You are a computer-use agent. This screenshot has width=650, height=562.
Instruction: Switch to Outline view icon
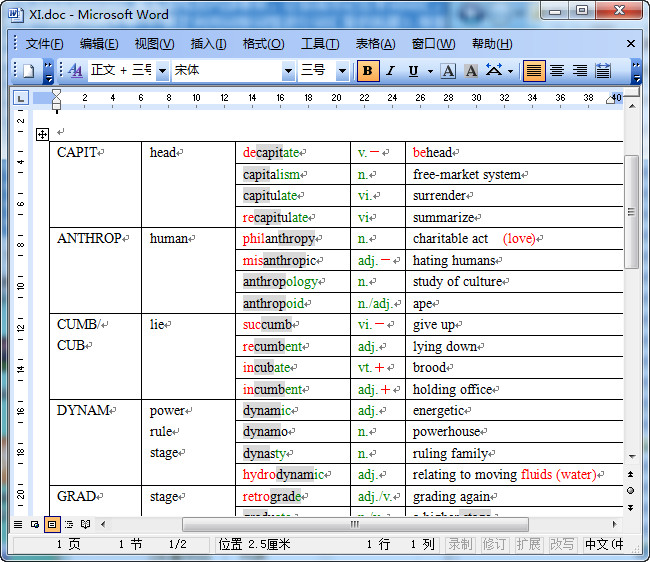[x=69, y=524]
